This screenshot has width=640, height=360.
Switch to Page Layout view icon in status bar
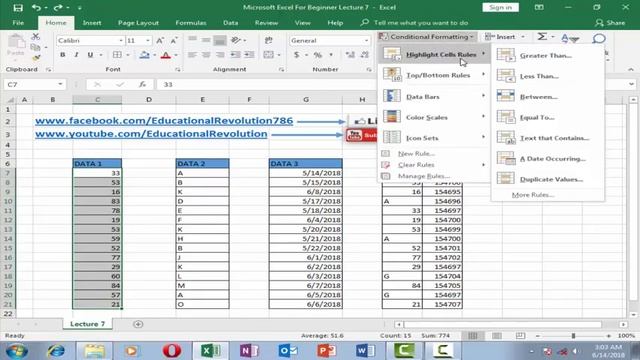point(497,336)
